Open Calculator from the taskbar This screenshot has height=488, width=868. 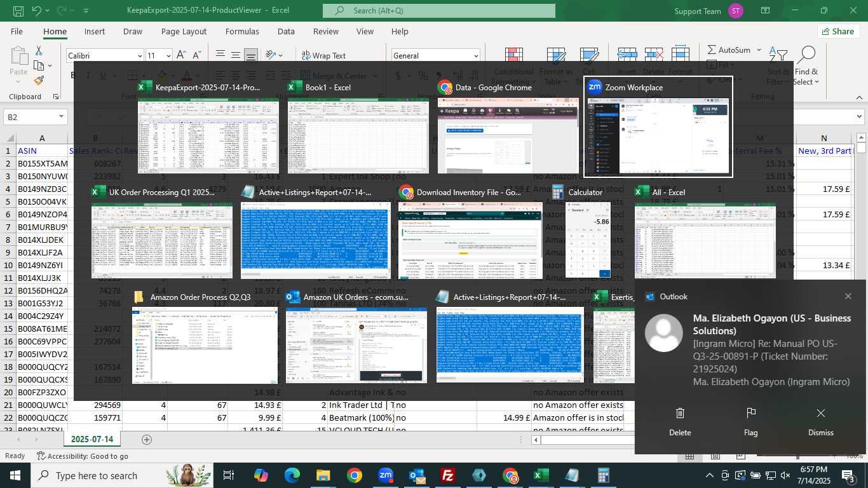tap(603, 475)
